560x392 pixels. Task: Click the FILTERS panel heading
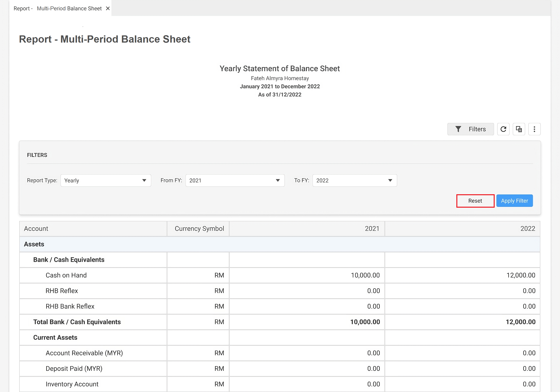click(x=37, y=155)
